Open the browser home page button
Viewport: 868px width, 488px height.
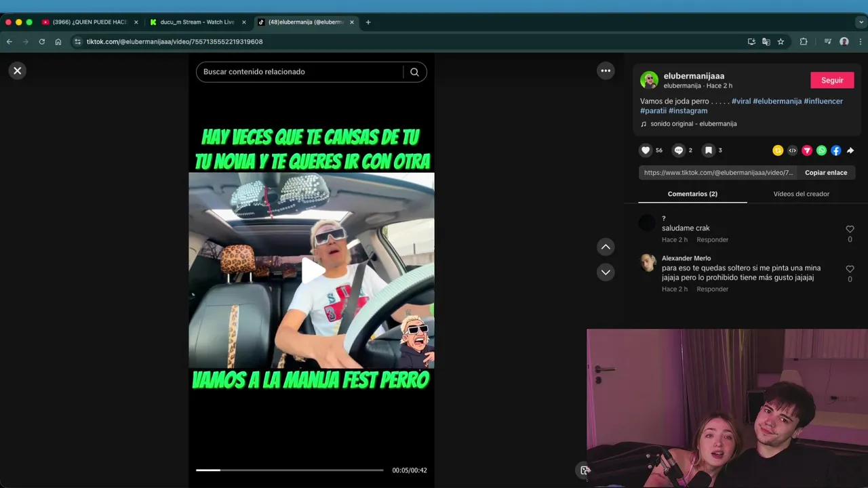(58, 41)
